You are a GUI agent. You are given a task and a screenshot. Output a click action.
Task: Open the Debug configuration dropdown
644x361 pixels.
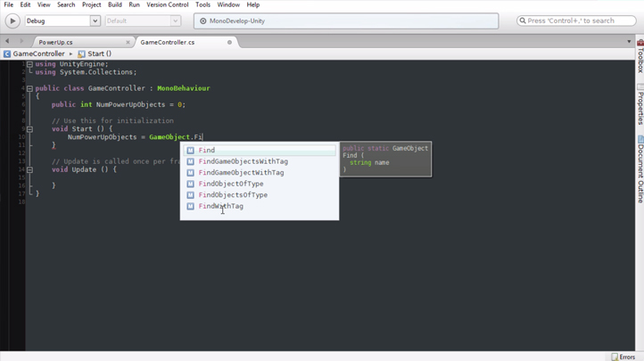pyautogui.click(x=62, y=21)
